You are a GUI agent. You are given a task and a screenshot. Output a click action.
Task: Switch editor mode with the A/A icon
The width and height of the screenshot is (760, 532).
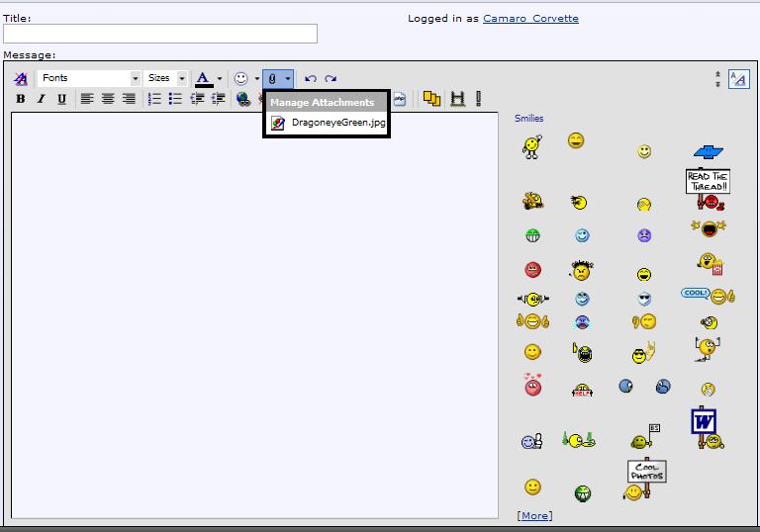click(x=739, y=79)
